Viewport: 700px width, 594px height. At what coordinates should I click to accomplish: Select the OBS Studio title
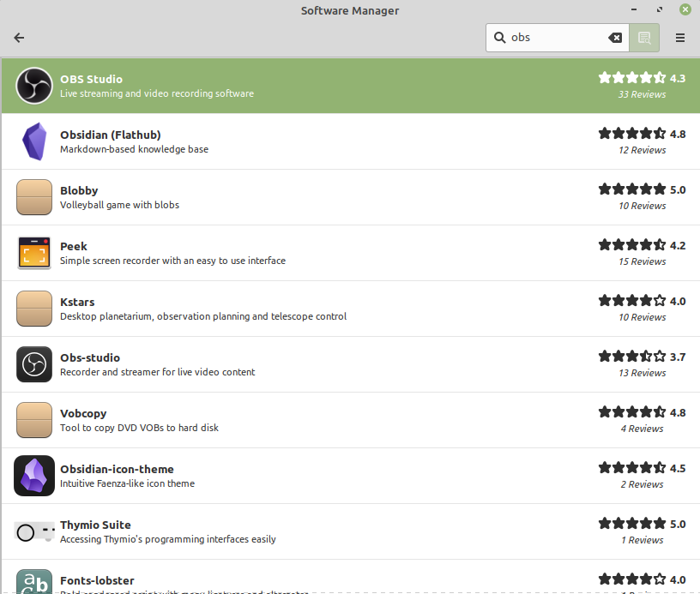click(x=92, y=79)
